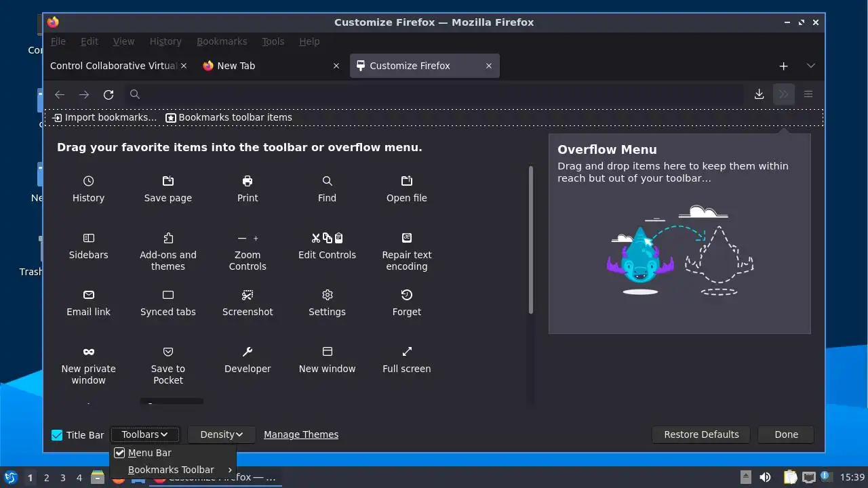Click the taskbar volume icon
868x488 pixels.
pos(765,477)
